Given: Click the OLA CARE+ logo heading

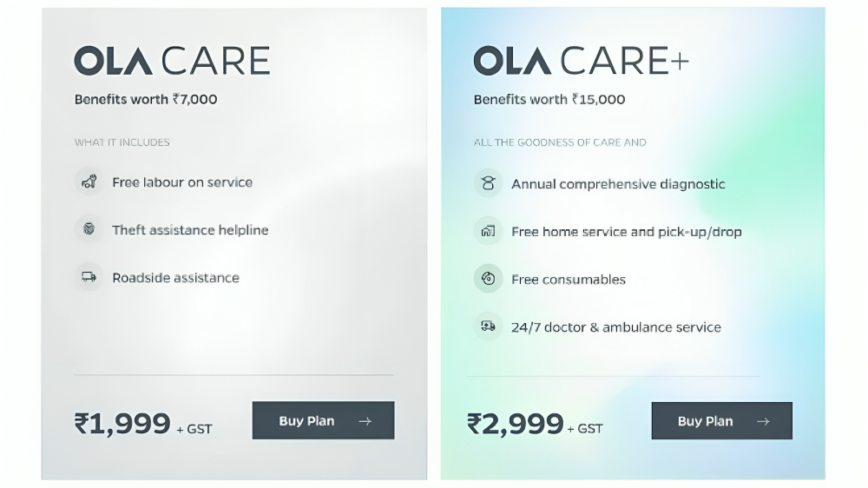Looking at the screenshot, I should coord(582,61).
